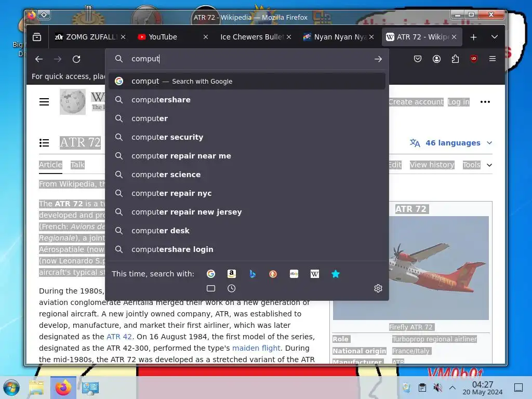Click the Go arrow in the address bar
This screenshot has width=532, height=399.
(378, 59)
